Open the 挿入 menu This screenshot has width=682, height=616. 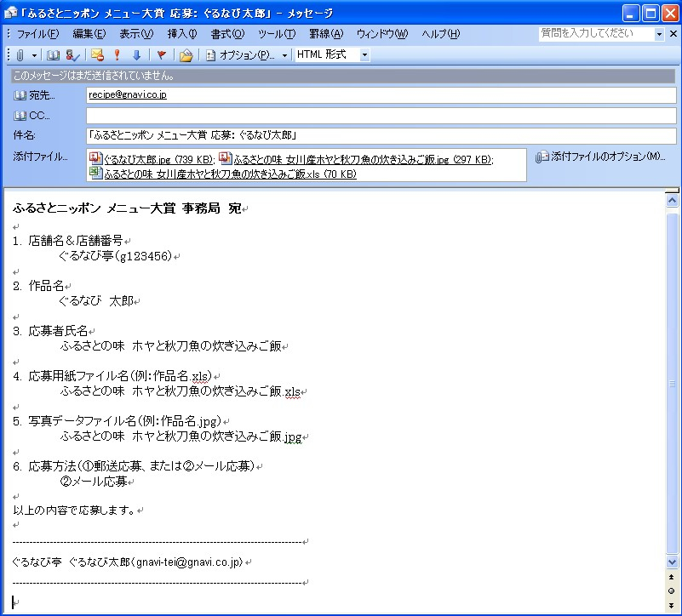pos(181,34)
